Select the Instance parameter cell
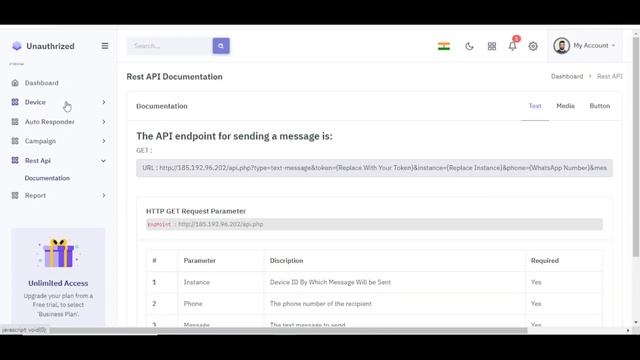The height and width of the screenshot is (360, 640). click(x=197, y=282)
